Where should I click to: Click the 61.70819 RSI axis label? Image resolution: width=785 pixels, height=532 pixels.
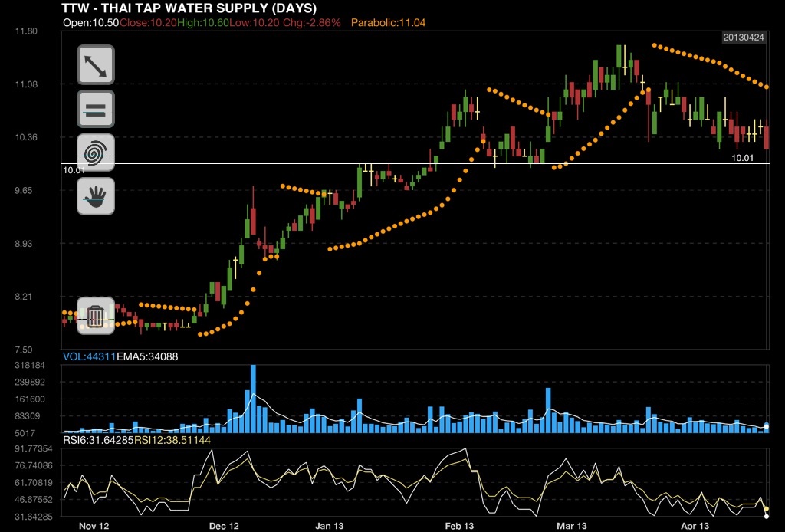click(33, 482)
